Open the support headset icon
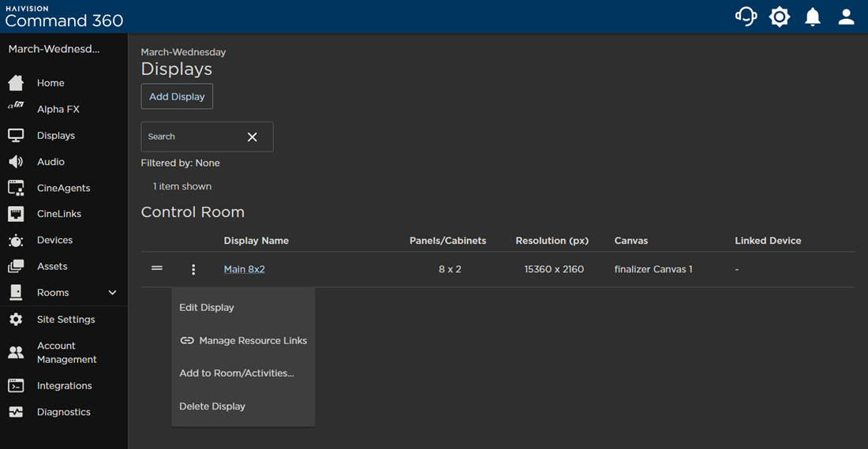This screenshot has height=449, width=868. (x=746, y=17)
